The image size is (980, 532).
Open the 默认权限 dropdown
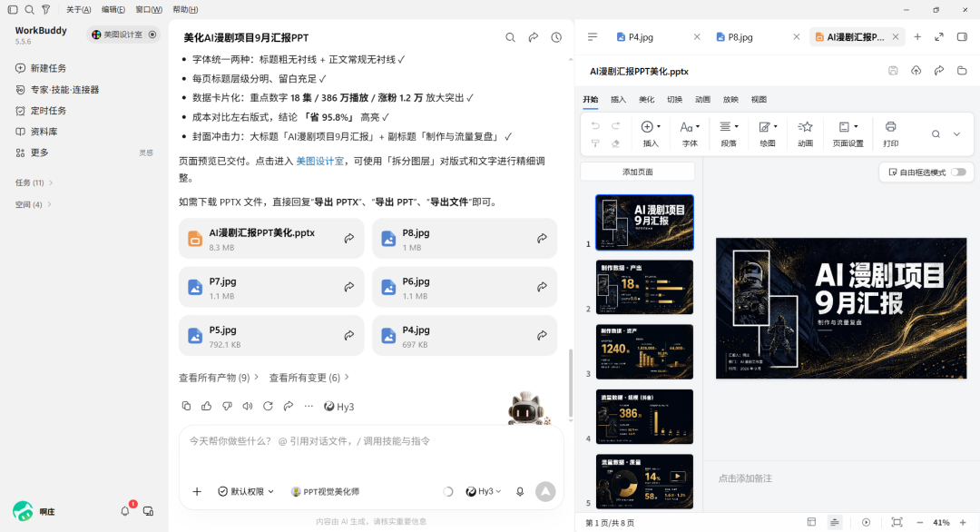246,491
